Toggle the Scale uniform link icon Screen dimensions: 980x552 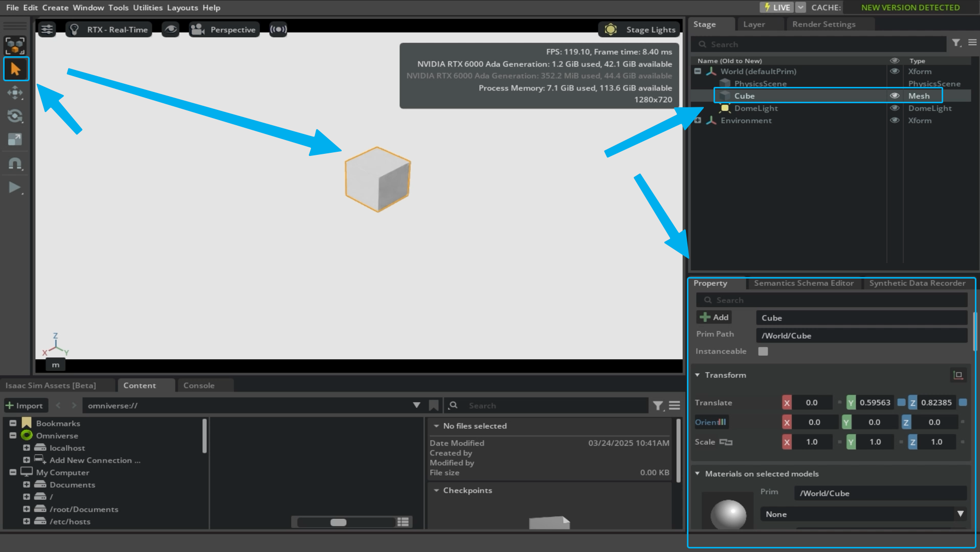726,442
